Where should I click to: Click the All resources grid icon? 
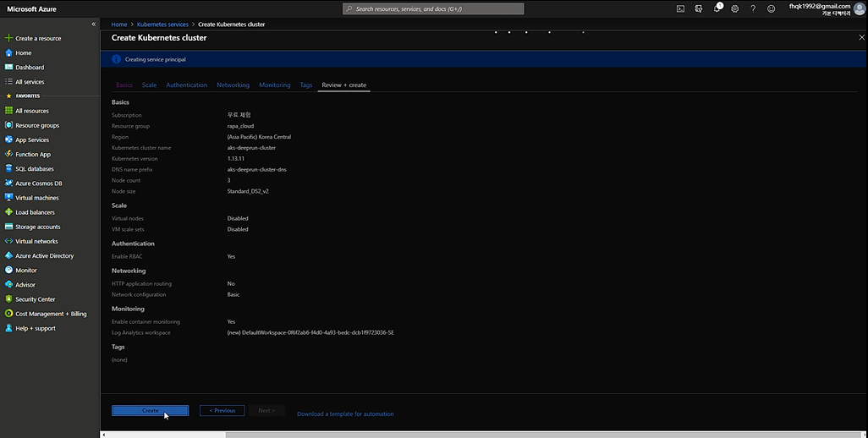(8, 111)
